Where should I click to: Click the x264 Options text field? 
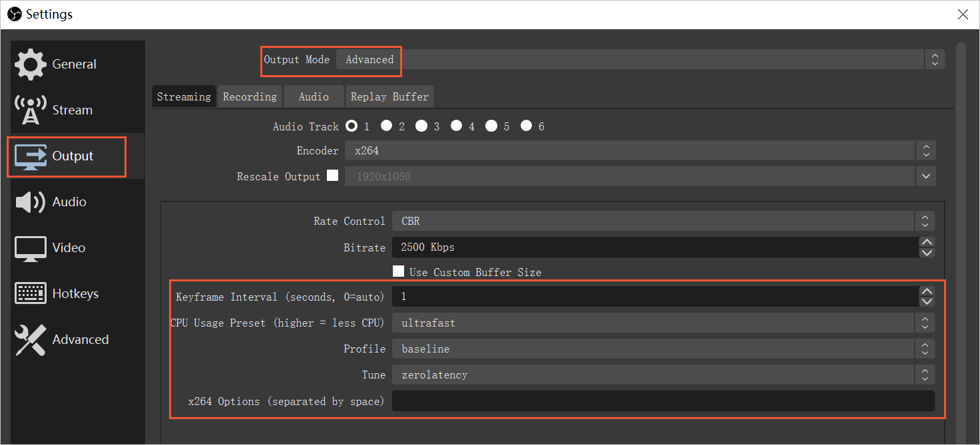point(663,401)
